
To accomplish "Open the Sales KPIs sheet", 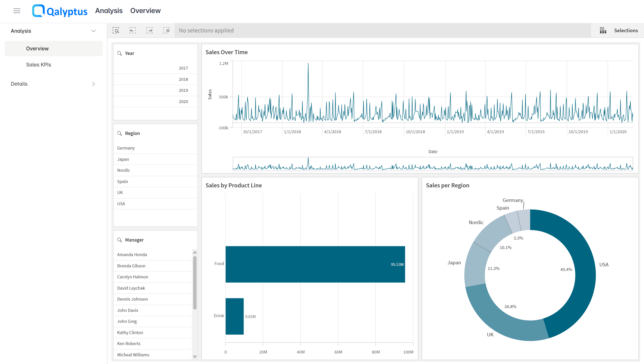I will pyautogui.click(x=39, y=65).
